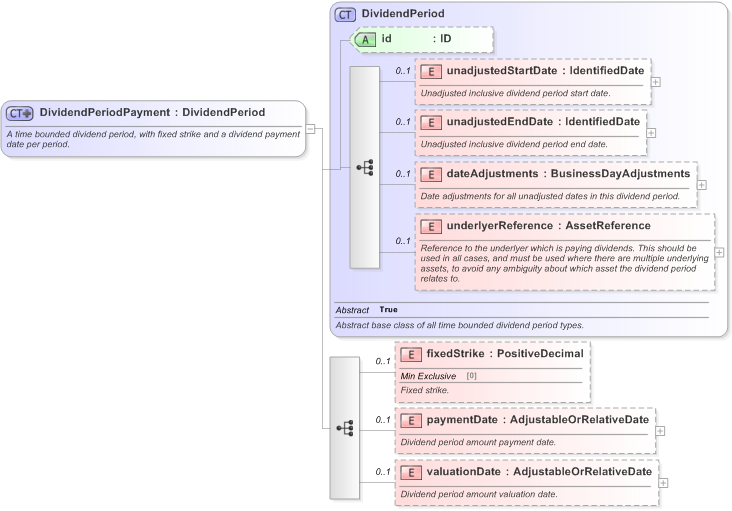Click the 'Min Exclusive [0]' facet line

click(438, 376)
